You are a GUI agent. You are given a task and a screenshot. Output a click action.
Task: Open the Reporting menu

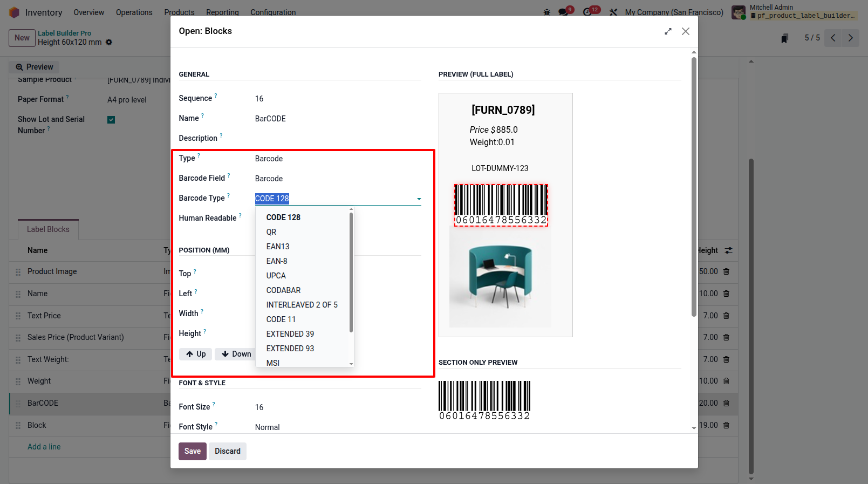[222, 12]
